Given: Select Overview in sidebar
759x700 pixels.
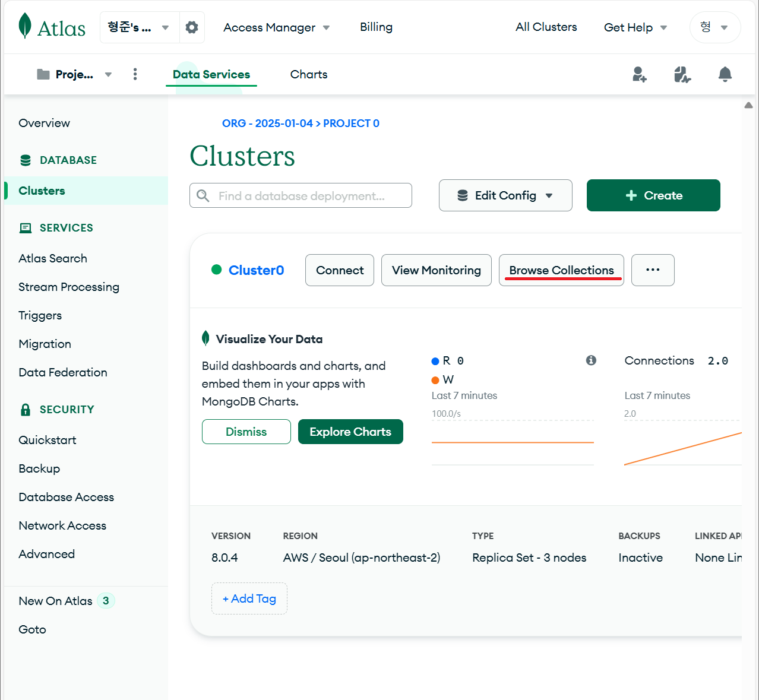Looking at the screenshot, I should (x=45, y=123).
